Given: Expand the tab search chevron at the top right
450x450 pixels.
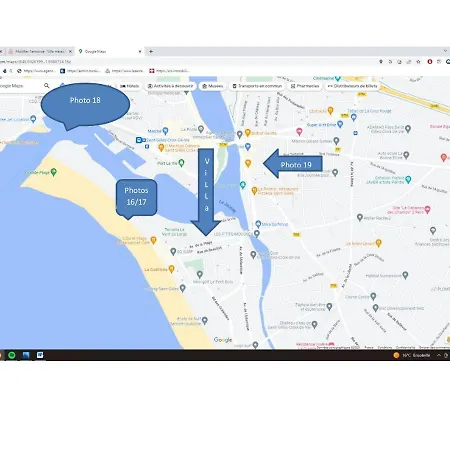Looking at the screenshot, I should (445, 51).
